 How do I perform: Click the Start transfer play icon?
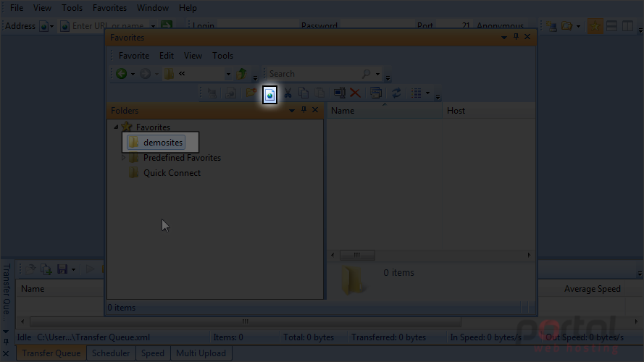[x=90, y=269]
